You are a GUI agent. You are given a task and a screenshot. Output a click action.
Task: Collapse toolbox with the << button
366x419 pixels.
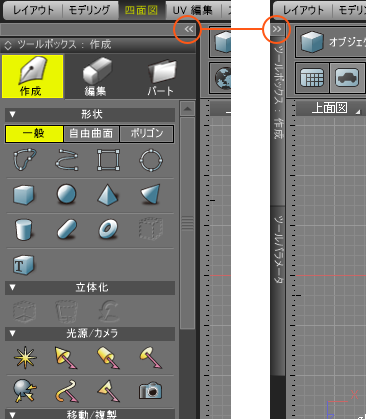pyautogui.click(x=189, y=29)
